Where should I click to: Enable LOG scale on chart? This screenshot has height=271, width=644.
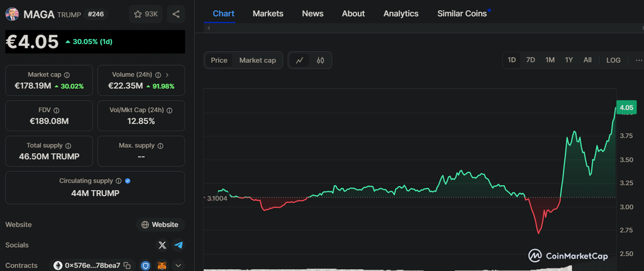coord(613,60)
